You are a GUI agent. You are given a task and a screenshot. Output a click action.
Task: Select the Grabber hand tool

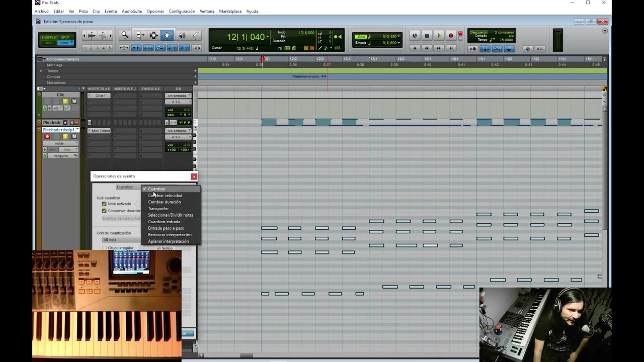pos(168,35)
